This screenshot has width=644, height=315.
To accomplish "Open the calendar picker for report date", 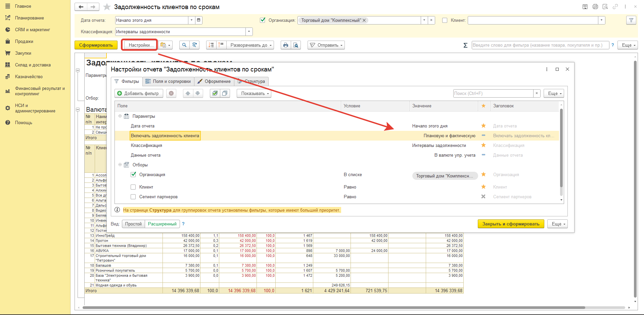I will (199, 20).
